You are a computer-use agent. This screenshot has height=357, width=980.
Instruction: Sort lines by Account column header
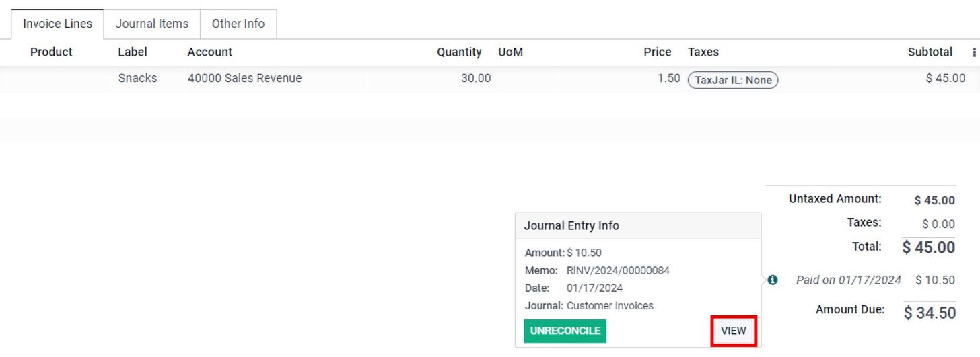[x=210, y=52]
